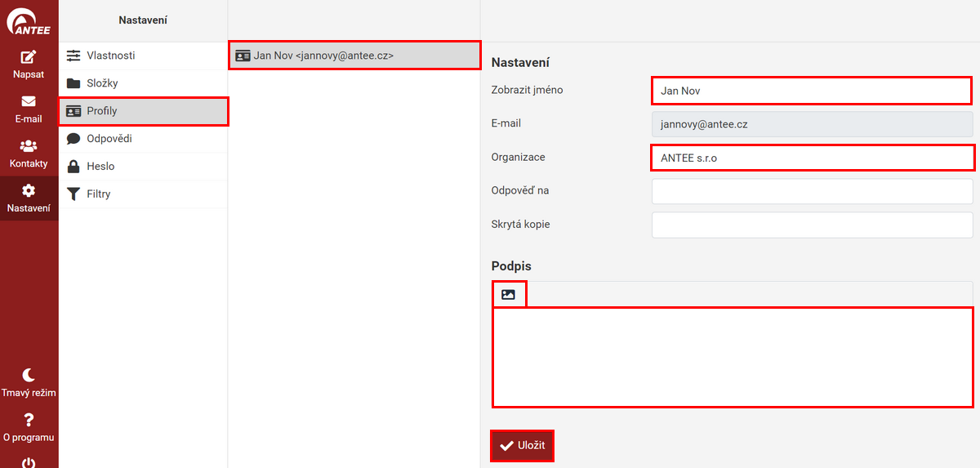980x468 pixels.
Task: Open Kontakty people icon
Action: (x=29, y=146)
